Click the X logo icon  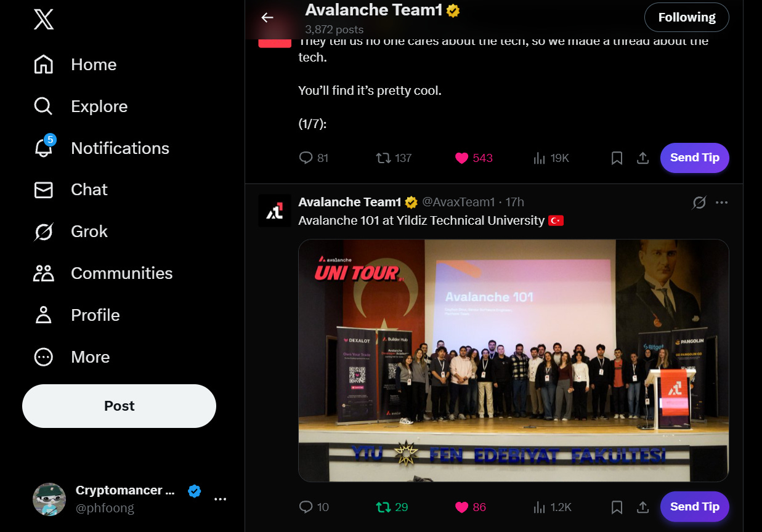point(44,19)
